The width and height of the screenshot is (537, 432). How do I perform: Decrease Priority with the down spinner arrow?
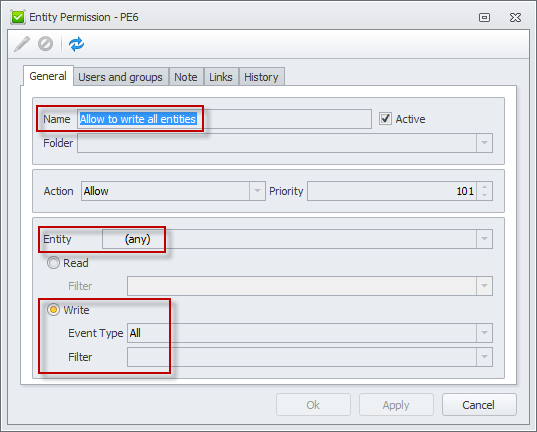point(484,195)
